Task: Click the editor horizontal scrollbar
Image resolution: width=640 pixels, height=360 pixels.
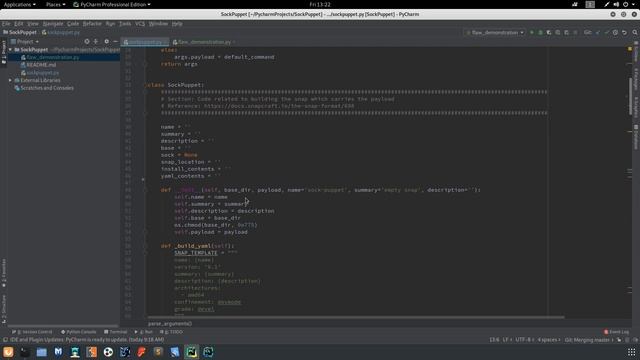Action: coord(356,317)
